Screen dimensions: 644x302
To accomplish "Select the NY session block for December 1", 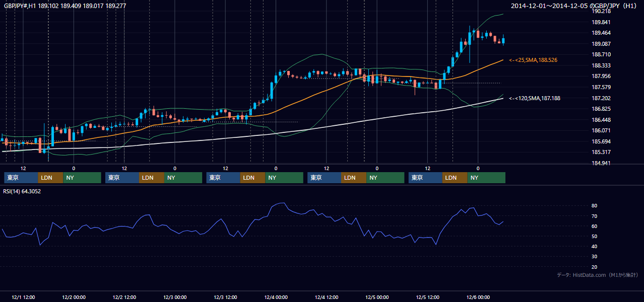I will pos(82,178).
